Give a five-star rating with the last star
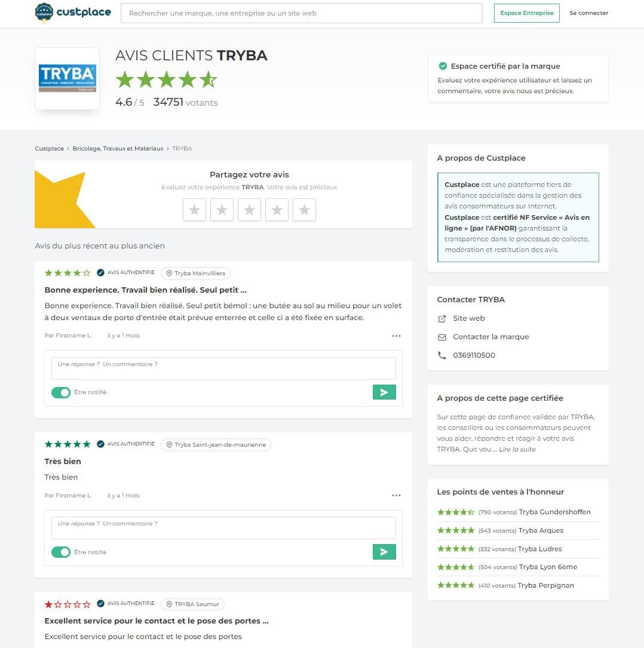Image resolution: width=644 pixels, height=648 pixels. coord(304,210)
